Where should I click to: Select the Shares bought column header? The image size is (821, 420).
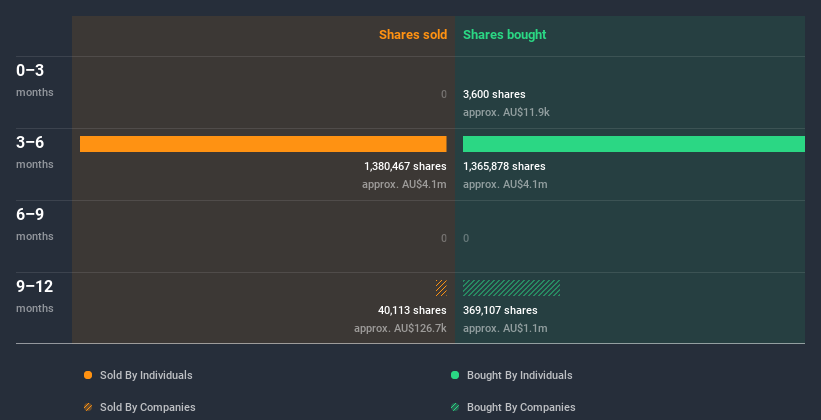click(x=504, y=35)
